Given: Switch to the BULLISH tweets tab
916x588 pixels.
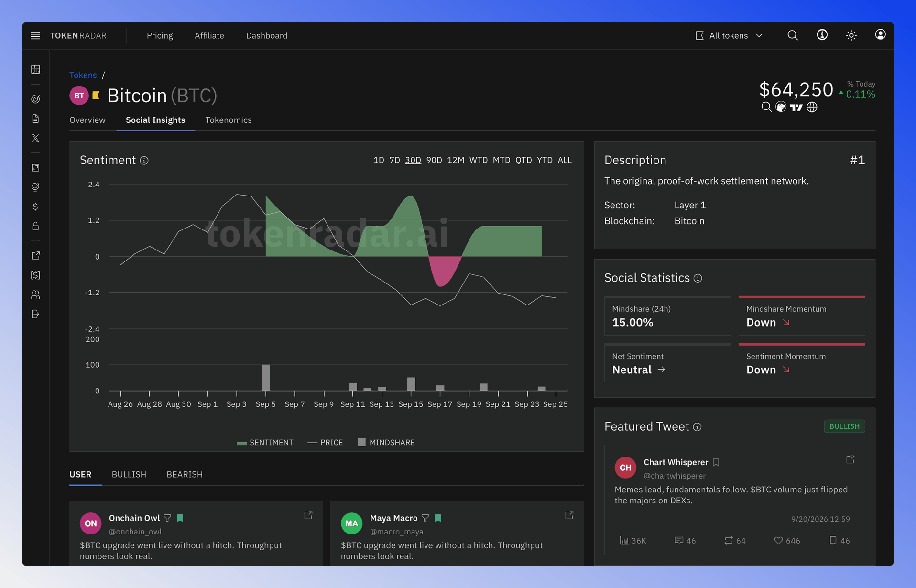Looking at the screenshot, I should (129, 474).
